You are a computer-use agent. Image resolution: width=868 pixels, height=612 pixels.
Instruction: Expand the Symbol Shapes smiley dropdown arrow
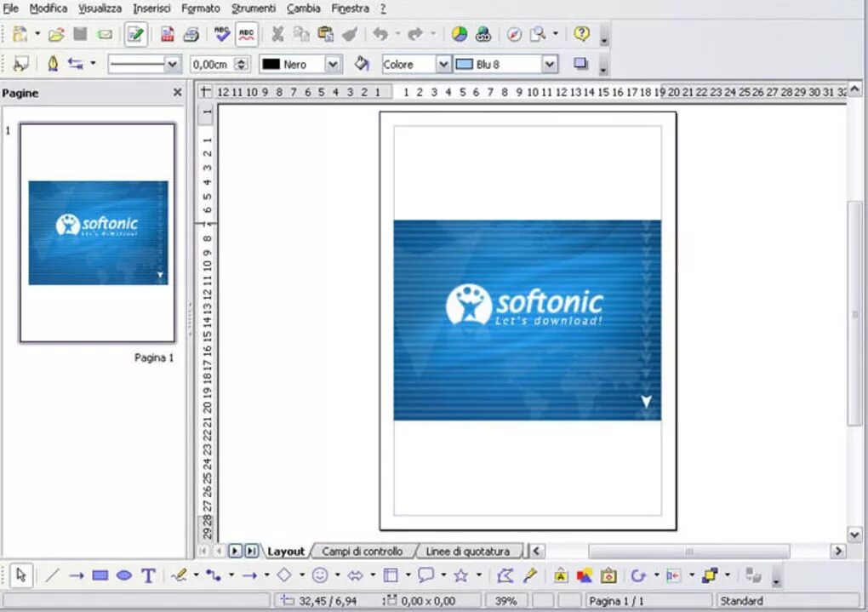(337, 576)
